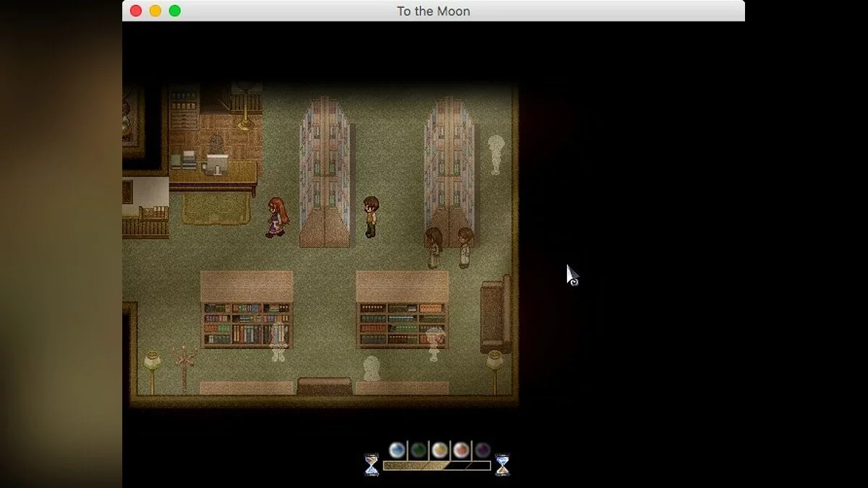Screen dimensions: 868x488
Task: Click the brown couch by the right wall
Action: (496, 314)
